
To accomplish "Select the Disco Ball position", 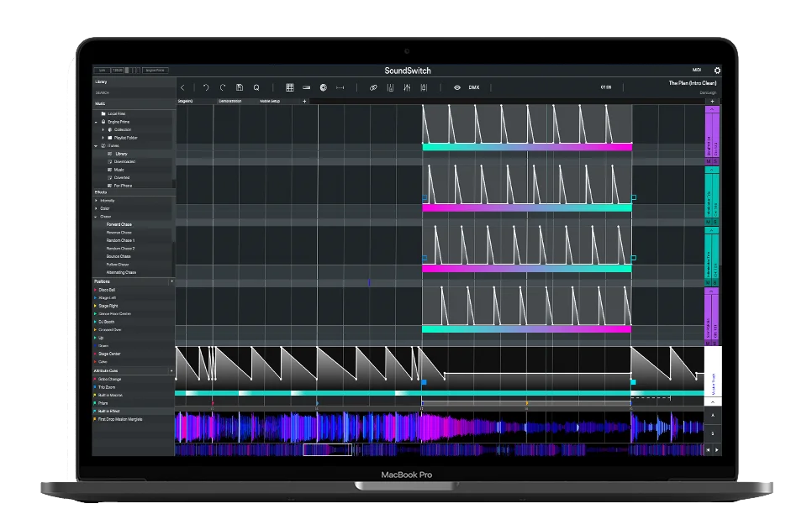I will pos(107,290).
